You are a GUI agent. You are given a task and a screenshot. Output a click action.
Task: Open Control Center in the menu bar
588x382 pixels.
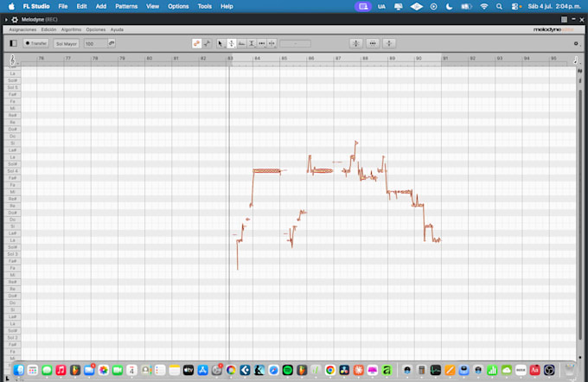tap(516, 6)
